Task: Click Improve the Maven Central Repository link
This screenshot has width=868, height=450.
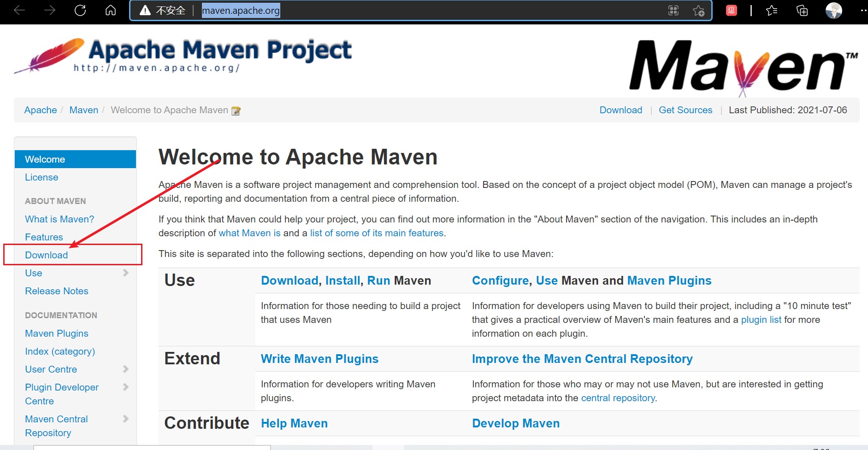Action: click(x=582, y=359)
